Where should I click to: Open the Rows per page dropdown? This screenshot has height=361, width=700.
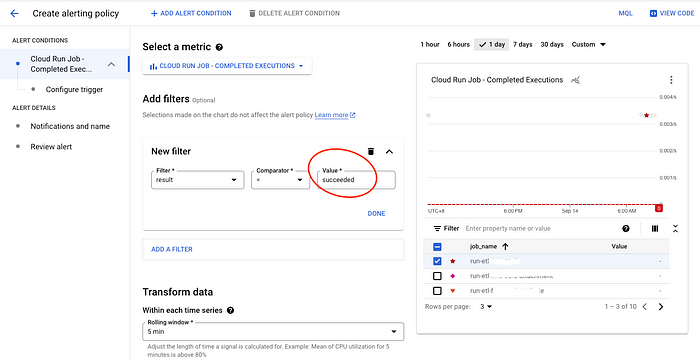point(486,307)
